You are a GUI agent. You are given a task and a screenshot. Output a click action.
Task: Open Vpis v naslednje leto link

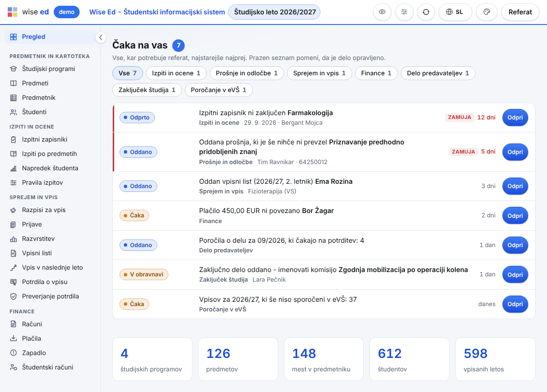point(52,268)
